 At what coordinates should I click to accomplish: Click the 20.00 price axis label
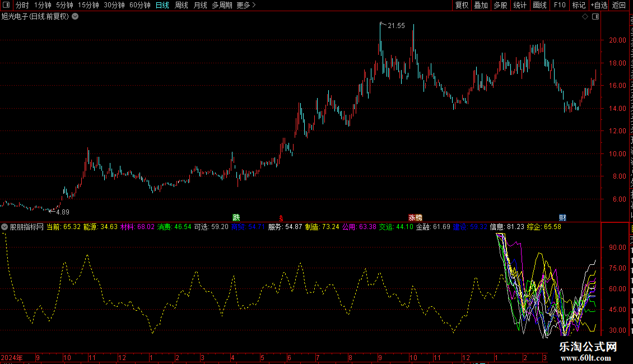(618, 40)
